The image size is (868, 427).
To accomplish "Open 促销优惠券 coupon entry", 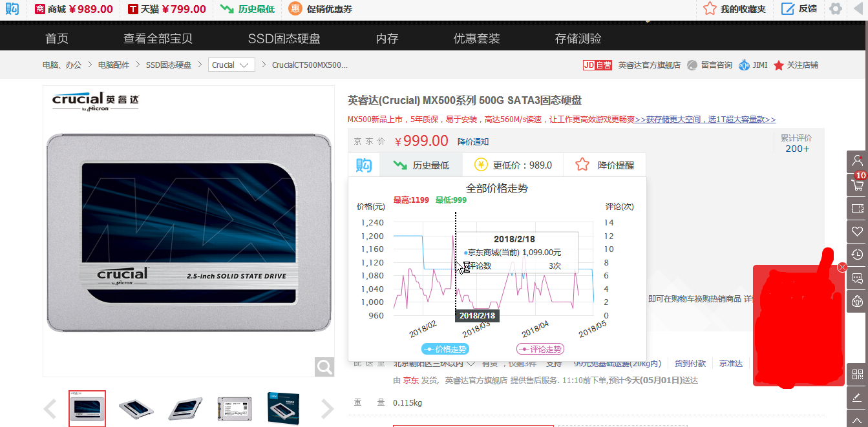I will point(320,9).
